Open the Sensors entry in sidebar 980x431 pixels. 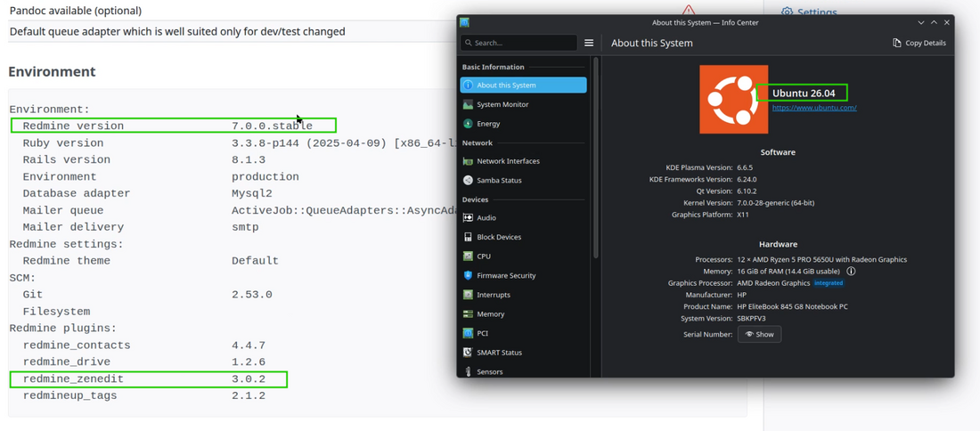(x=523, y=371)
